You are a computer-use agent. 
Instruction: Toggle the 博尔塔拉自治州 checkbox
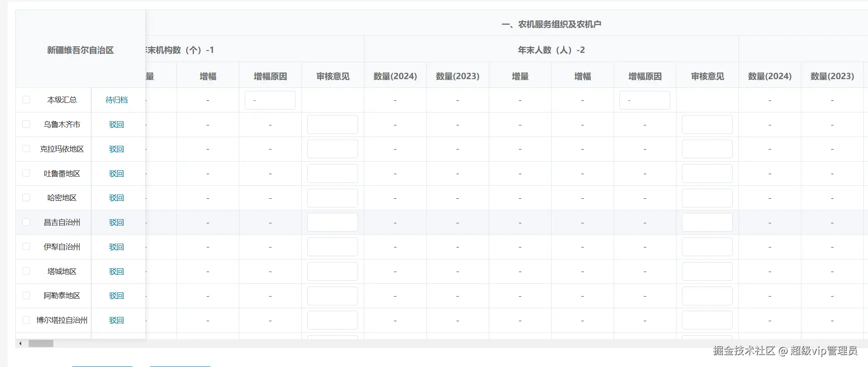click(26, 320)
